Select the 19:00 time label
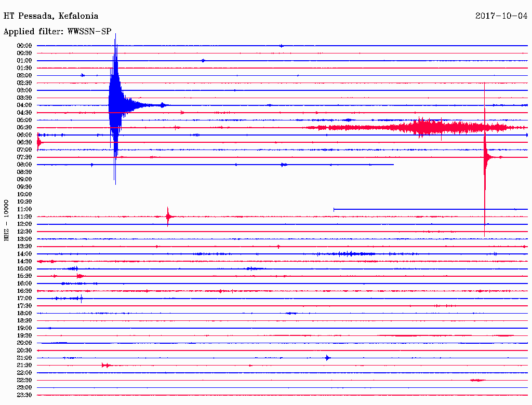The height and width of the screenshot is (405, 532). (24, 328)
